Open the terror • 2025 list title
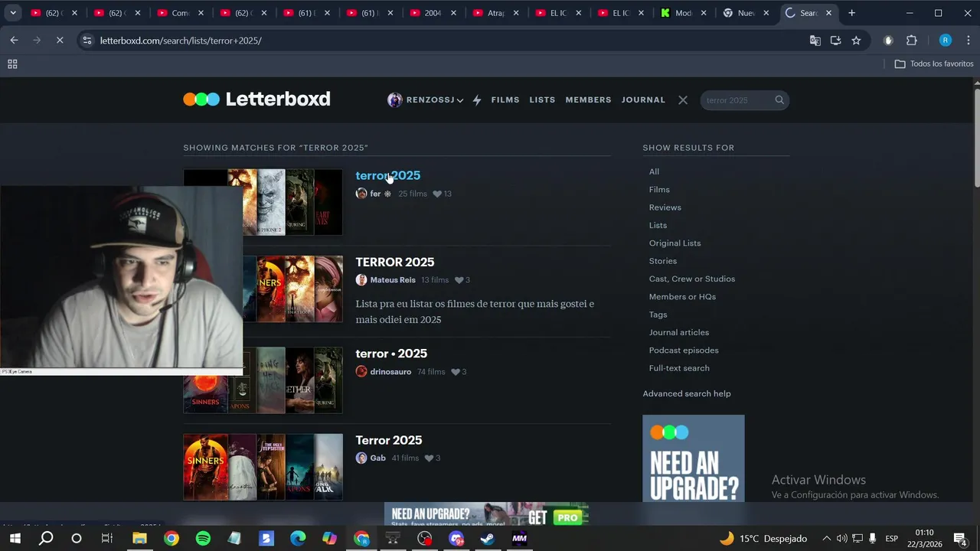Viewport: 980px width, 551px height. (391, 354)
